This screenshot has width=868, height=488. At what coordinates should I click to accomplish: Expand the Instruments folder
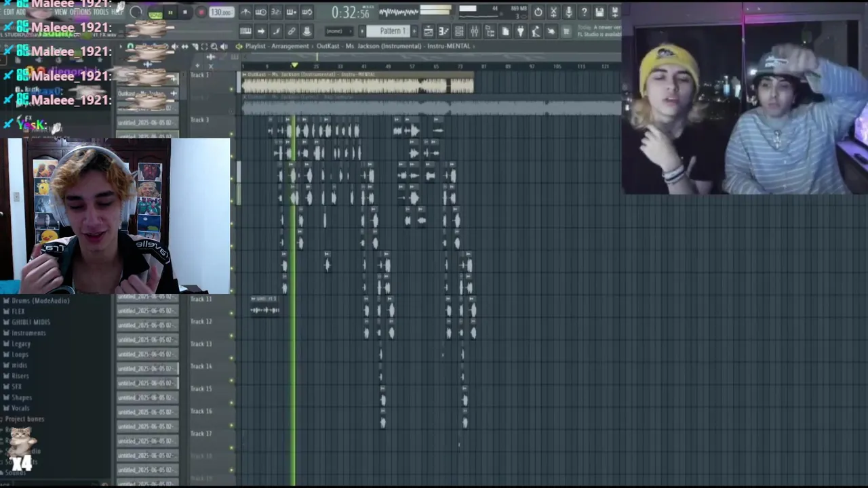coord(28,333)
